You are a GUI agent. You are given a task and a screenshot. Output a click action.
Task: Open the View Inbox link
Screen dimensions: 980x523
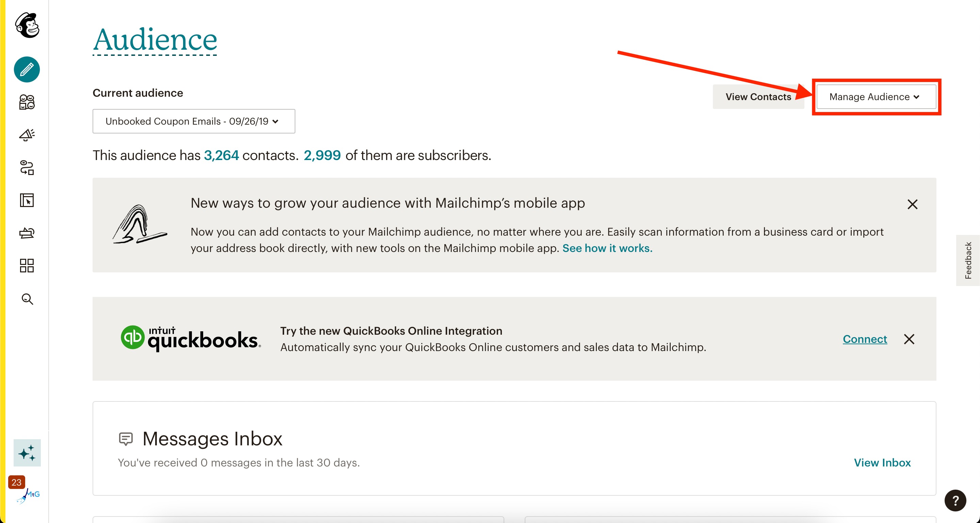pos(882,462)
